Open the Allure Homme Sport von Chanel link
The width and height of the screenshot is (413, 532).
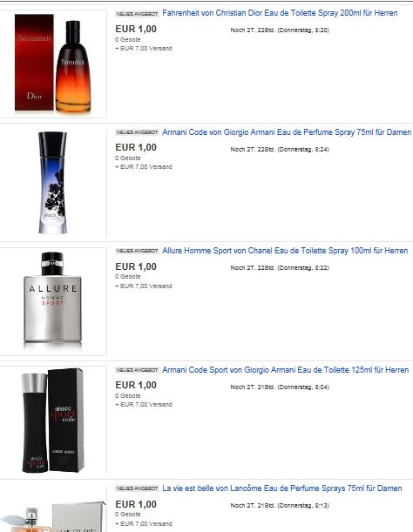pyautogui.click(x=285, y=251)
